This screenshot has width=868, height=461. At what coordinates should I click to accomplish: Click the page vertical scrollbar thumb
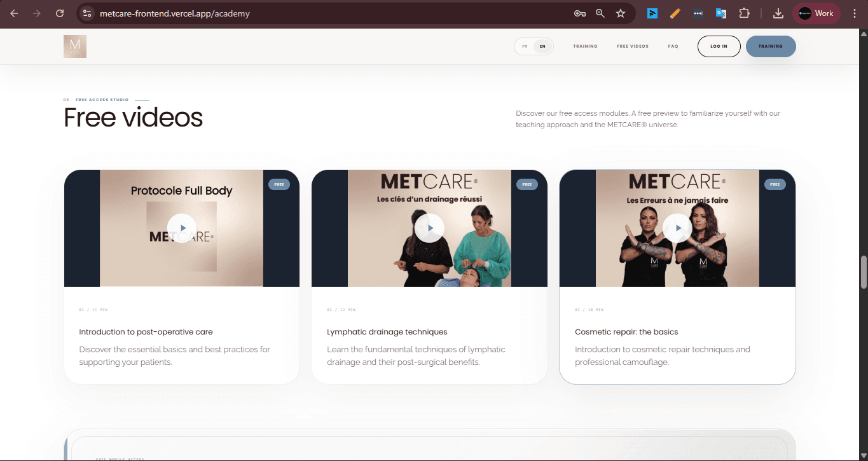click(863, 272)
